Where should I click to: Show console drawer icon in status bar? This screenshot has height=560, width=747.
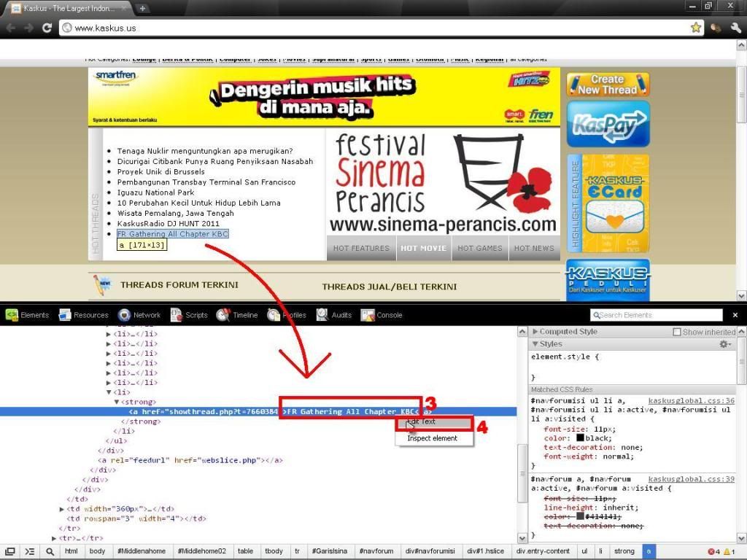pos(29,551)
